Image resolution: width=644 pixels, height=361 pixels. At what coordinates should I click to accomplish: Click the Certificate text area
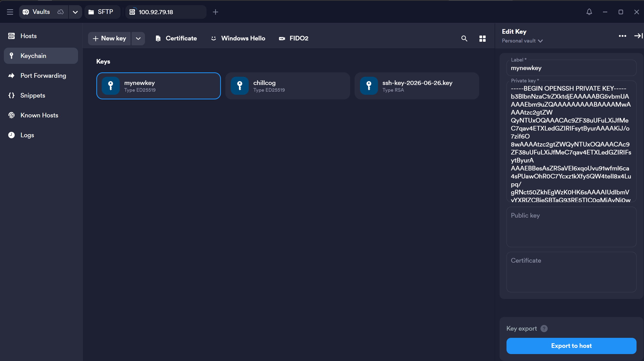[x=571, y=272]
